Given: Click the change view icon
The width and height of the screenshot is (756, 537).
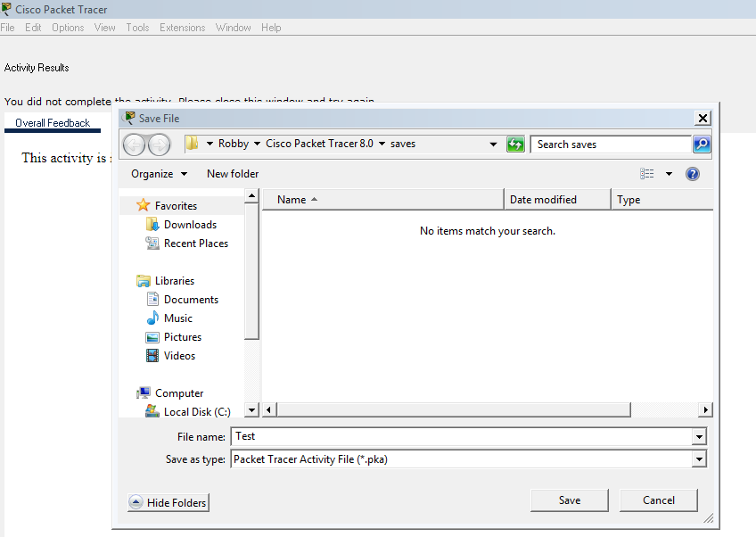Looking at the screenshot, I should 647,174.
